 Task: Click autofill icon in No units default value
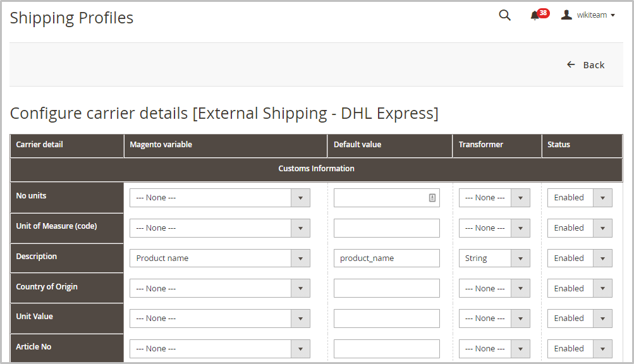point(432,198)
